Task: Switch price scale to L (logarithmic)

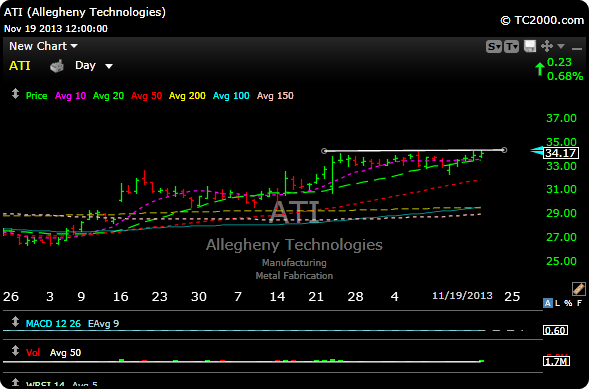Action: [x=558, y=303]
